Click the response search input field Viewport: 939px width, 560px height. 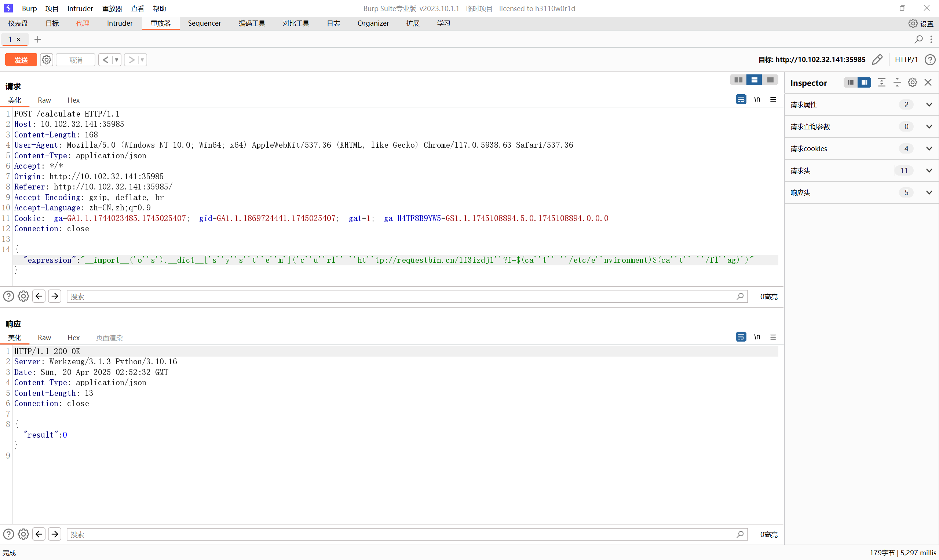400,534
